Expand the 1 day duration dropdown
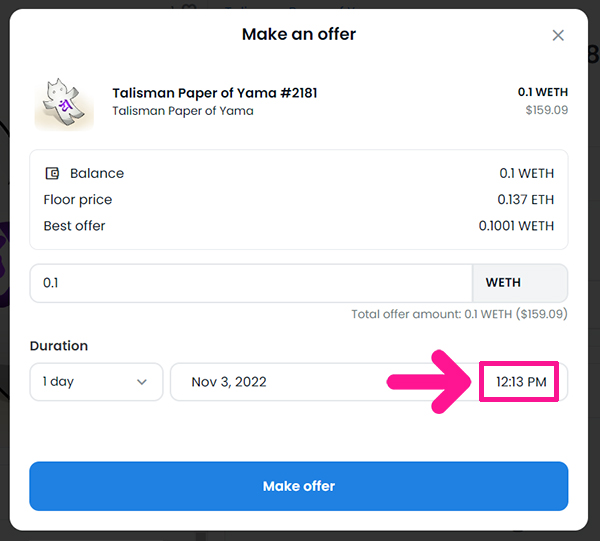 96,382
